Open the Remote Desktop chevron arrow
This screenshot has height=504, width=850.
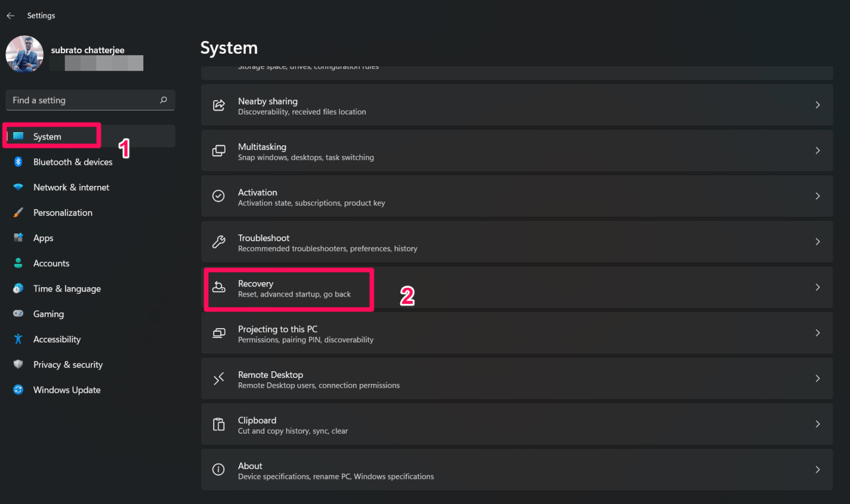[x=817, y=378]
